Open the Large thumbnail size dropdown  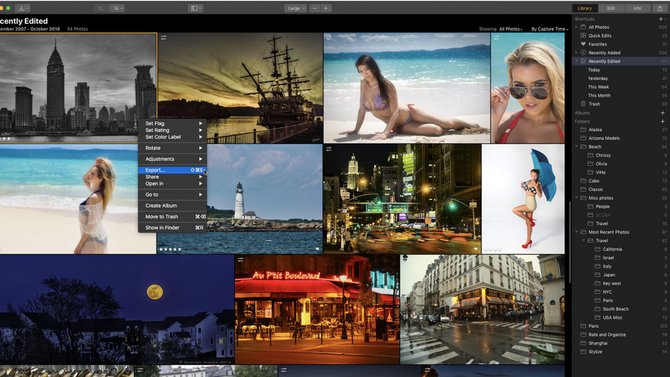click(x=295, y=8)
